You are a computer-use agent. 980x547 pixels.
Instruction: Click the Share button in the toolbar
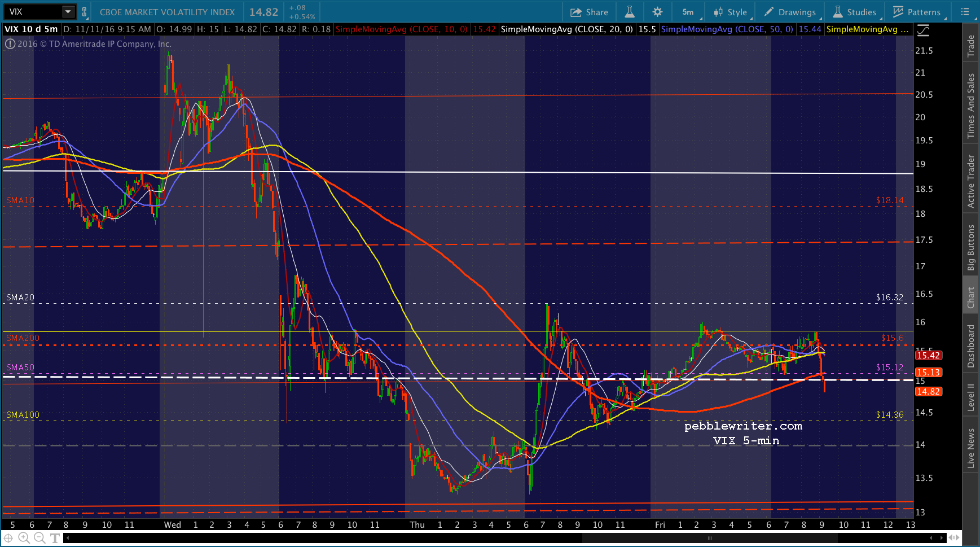(589, 12)
